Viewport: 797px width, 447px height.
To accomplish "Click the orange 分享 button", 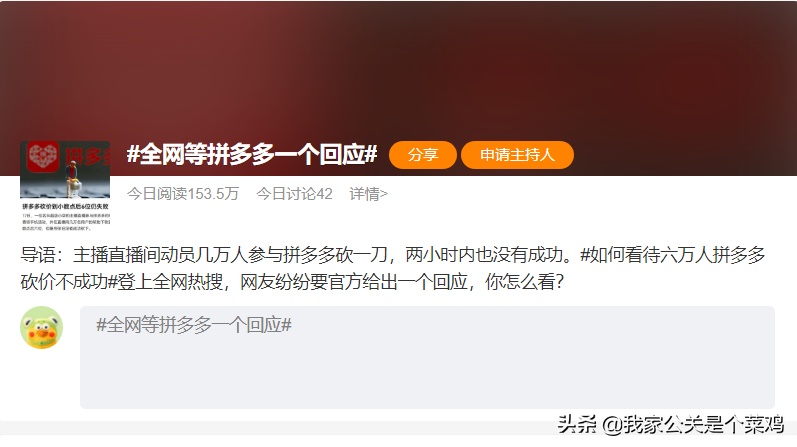I will pyautogui.click(x=422, y=155).
